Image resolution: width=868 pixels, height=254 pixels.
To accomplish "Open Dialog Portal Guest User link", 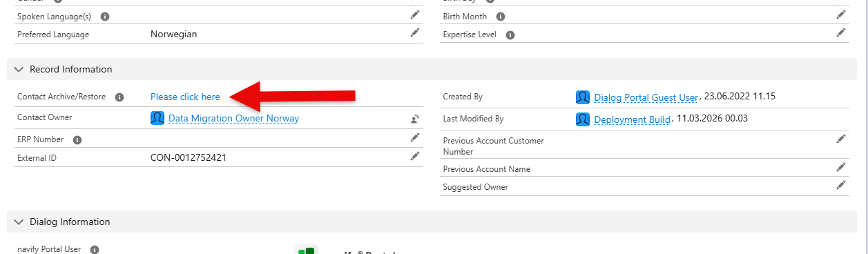I will (x=646, y=97).
